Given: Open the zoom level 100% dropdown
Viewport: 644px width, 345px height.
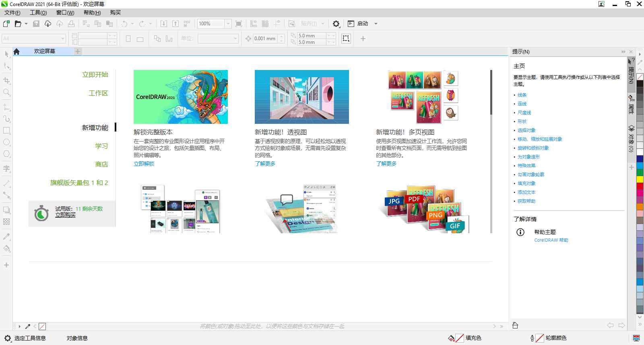Looking at the screenshot, I should pos(228,24).
